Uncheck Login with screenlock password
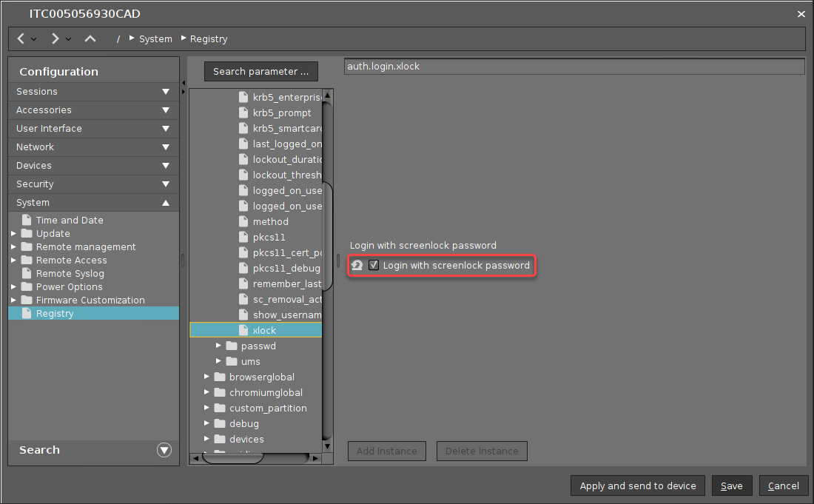This screenshot has width=814, height=504. coord(374,266)
